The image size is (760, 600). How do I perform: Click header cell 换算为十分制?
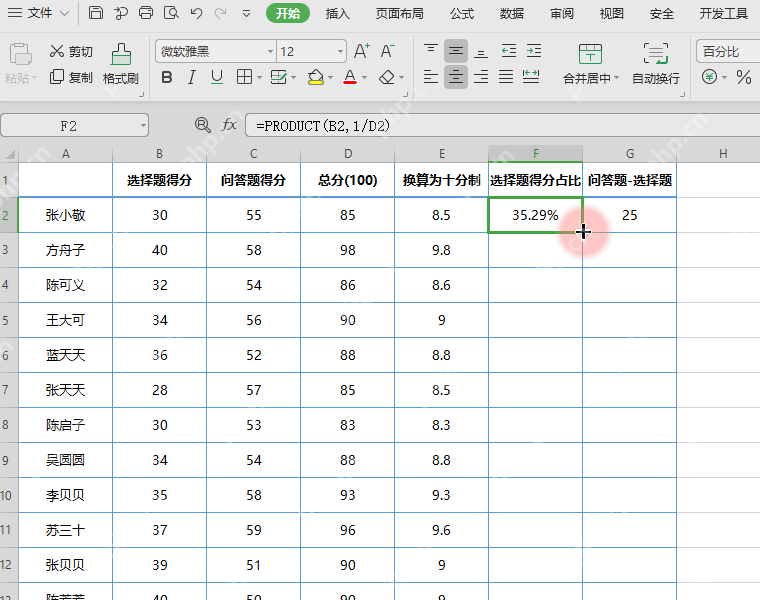point(442,180)
